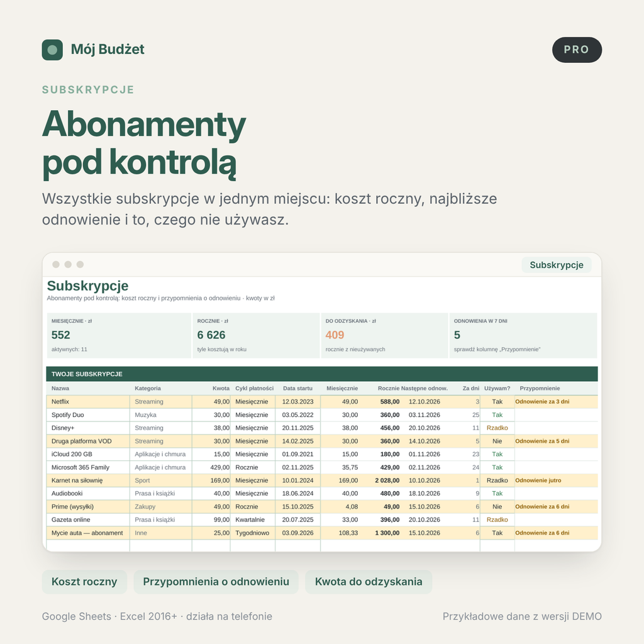
Task: Click the Muzyka category cell
Action: pyautogui.click(x=161, y=415)
